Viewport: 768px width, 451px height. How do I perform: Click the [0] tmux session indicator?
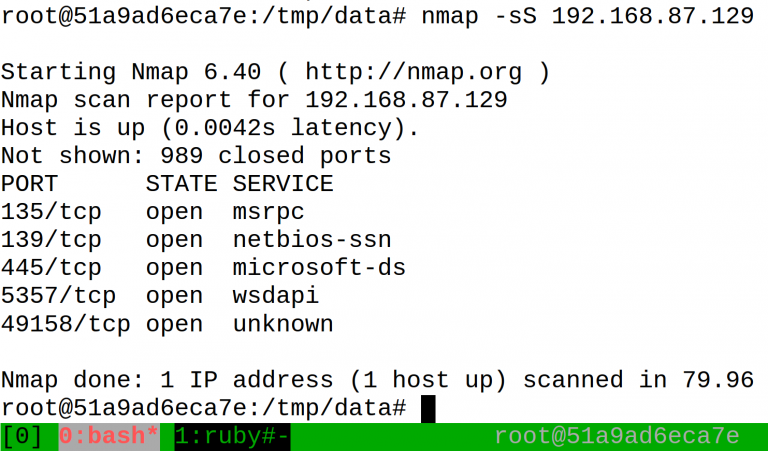pyautogui.click(x=22, y=436)
